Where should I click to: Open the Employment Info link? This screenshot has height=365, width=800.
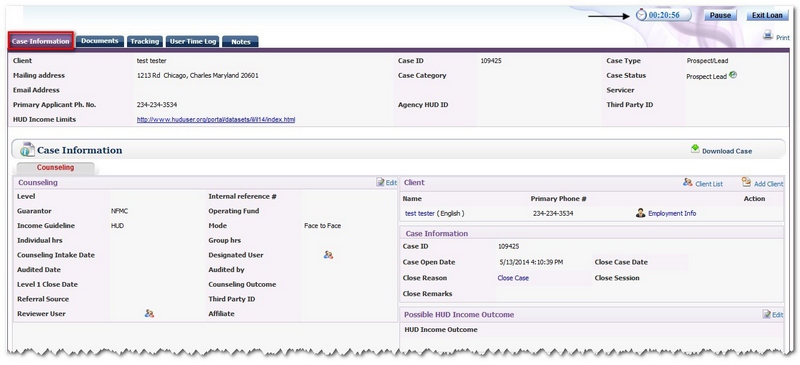tap(672, 213)
